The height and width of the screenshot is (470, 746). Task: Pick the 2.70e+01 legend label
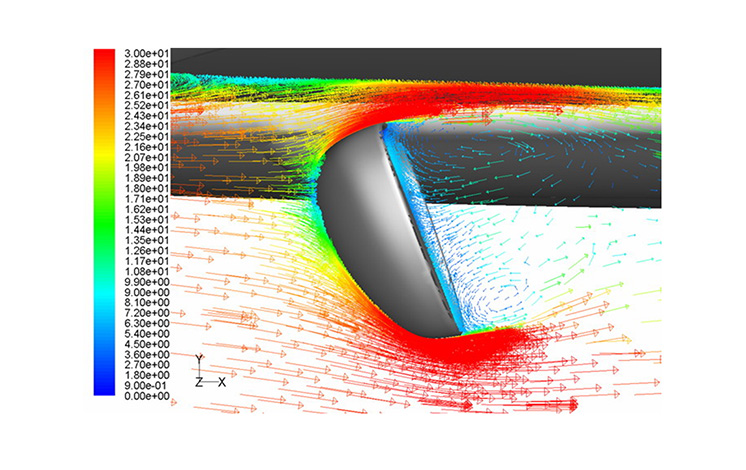[x=147, y=85]
